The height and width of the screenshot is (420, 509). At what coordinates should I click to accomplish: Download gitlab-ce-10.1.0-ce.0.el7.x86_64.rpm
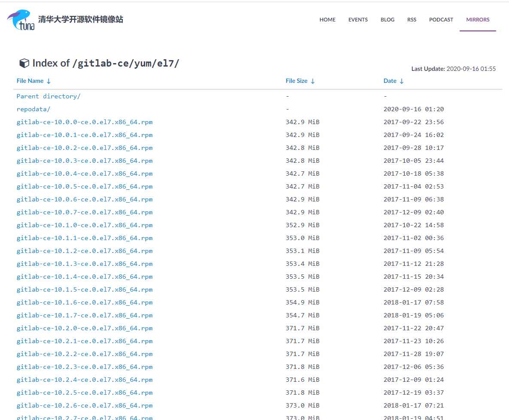point(85,225)
